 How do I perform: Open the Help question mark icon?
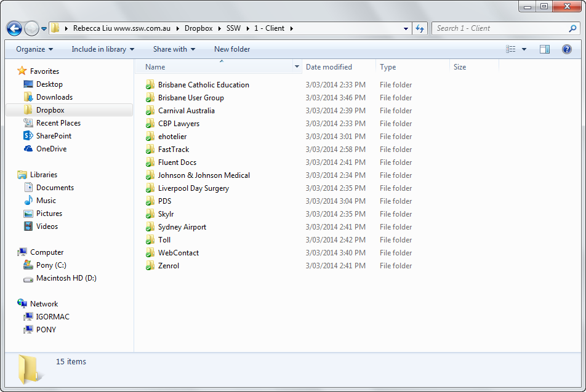(566, 49)
